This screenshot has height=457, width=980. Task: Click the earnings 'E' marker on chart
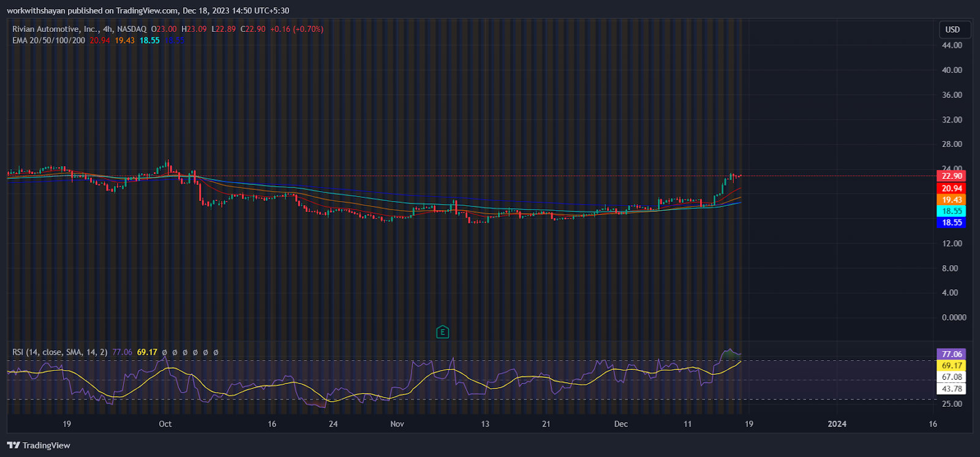tap(442, 332)
